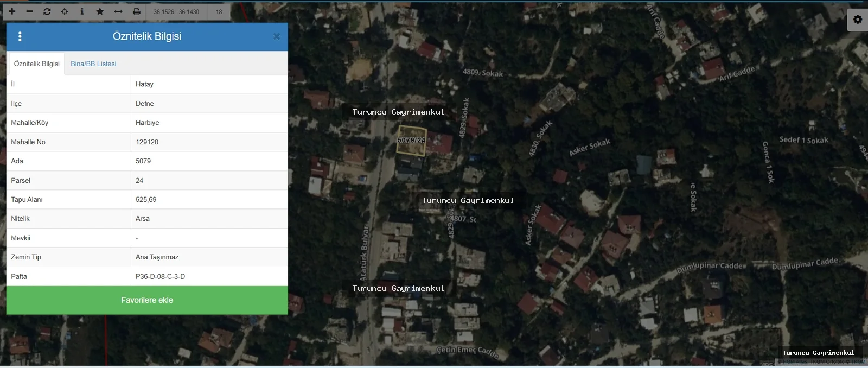Click the Nitelik label cell
The height and width of the screenshot is (368, 868).
[x=68, y=219]
